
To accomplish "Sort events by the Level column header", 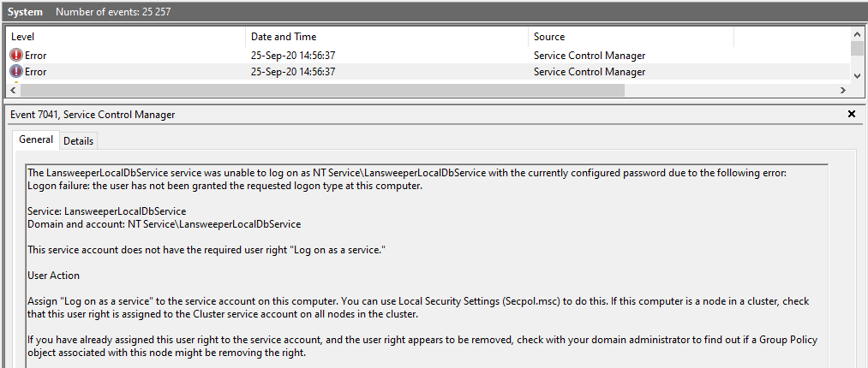I will [x=126, y=37].
